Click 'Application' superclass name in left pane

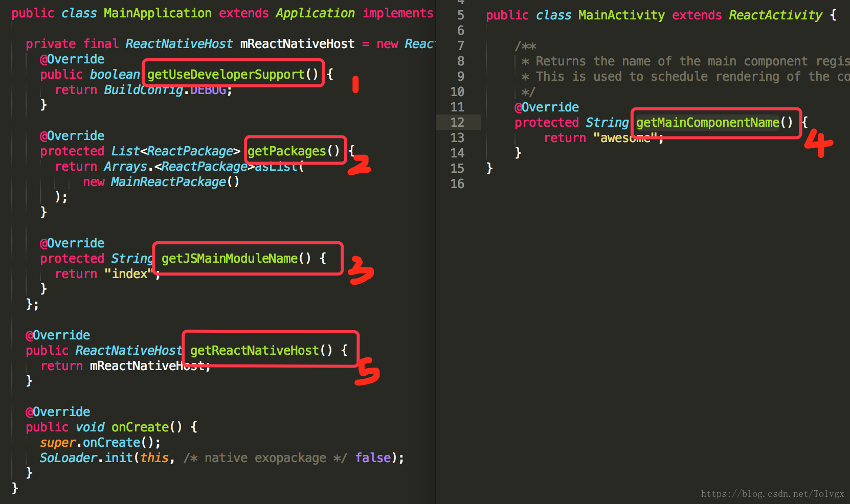(315, 13)
